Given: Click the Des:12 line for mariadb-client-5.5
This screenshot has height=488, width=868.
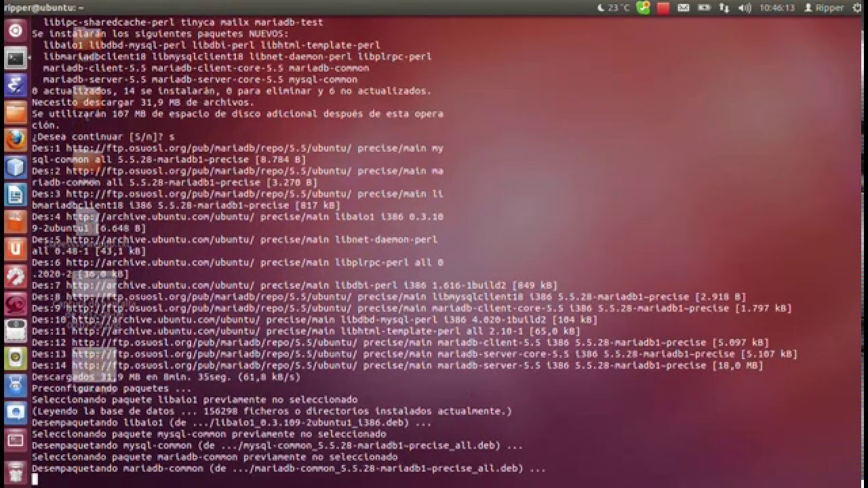Looking at the screenshot, I should pyautogui.click(x=400, y=342).
